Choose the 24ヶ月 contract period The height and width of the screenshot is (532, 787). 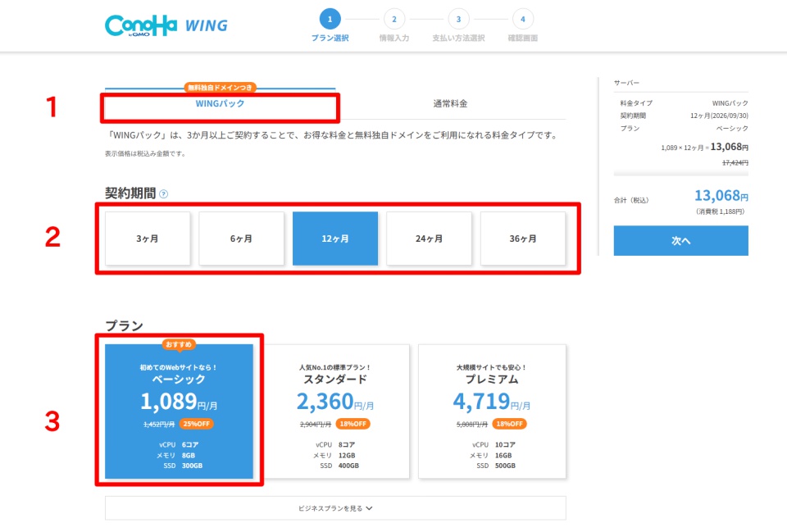click(x=429, y=239)
